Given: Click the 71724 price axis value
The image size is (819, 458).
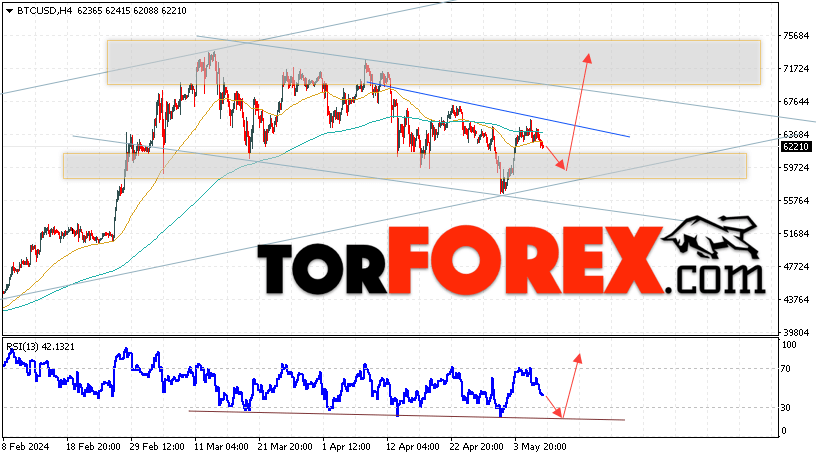Looking at the screenshot, I should coord(795,68).
